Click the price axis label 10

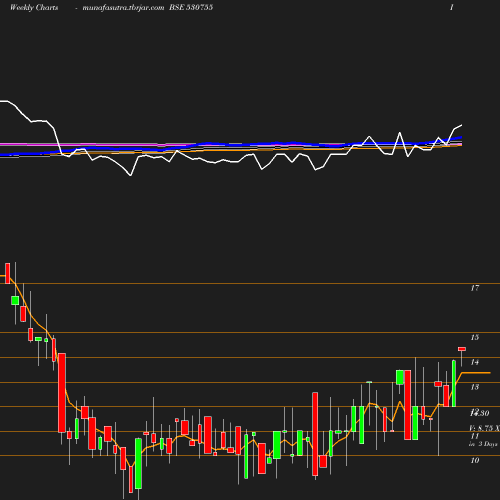tap(475, 460)
